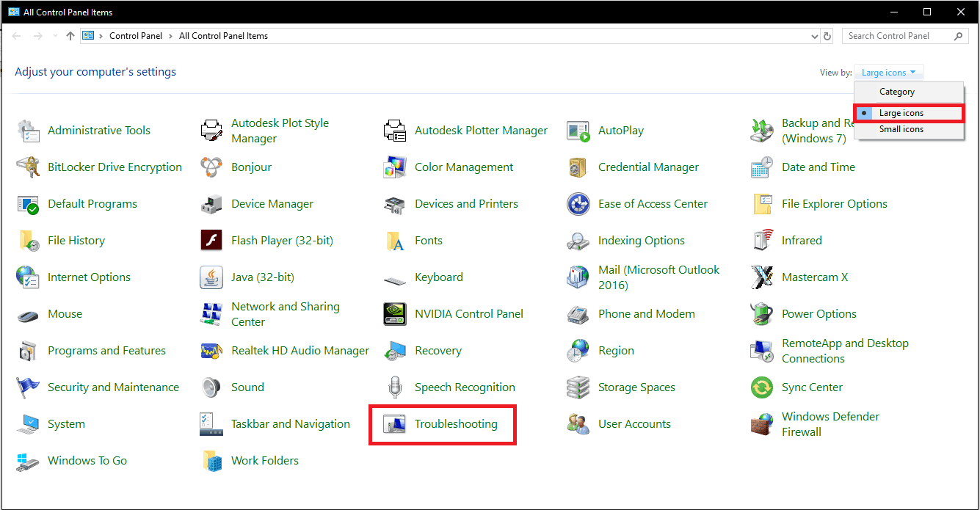This screenshot has width=980, height=510.
Task: Open the Region link
Action: [x=616, y=351]
